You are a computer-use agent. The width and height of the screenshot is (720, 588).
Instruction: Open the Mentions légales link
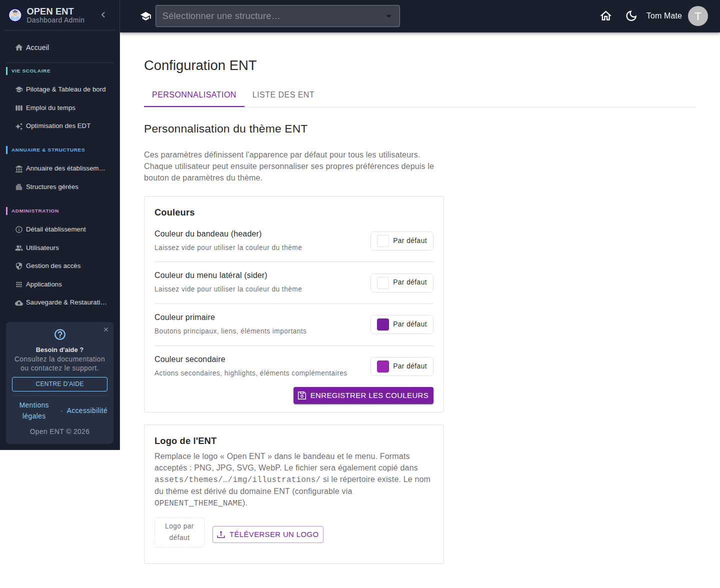(x=34, y=410)
